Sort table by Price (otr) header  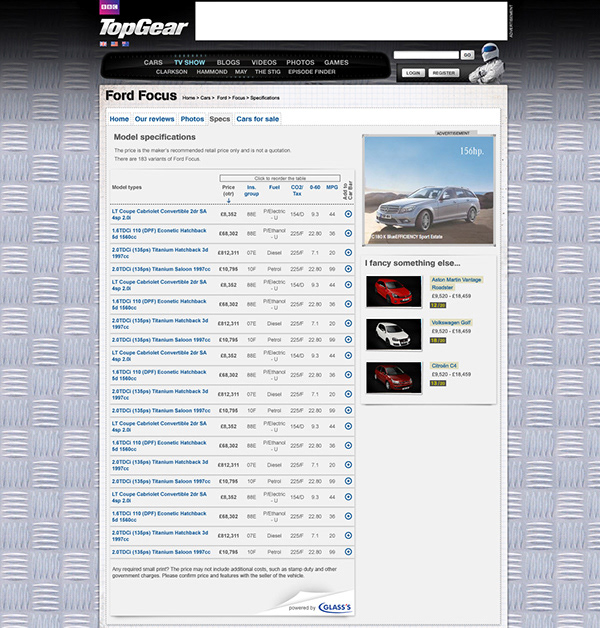point(228,190)
